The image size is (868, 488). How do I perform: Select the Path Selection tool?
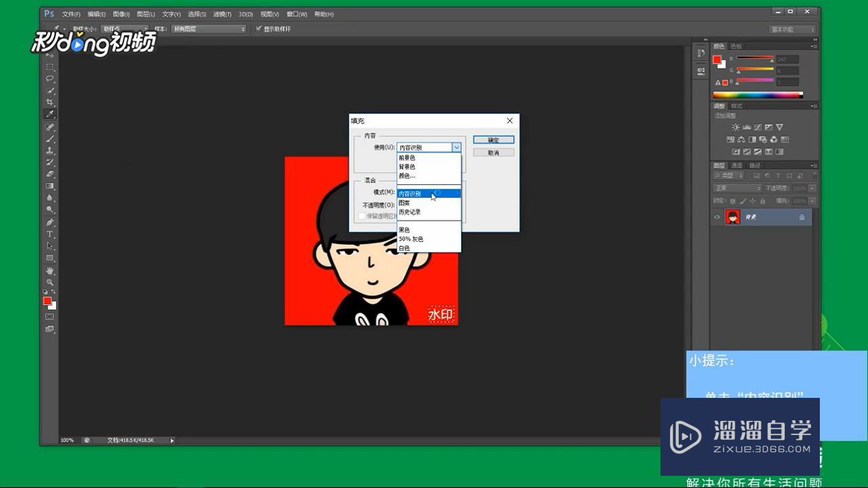click(x=50, y=246)
